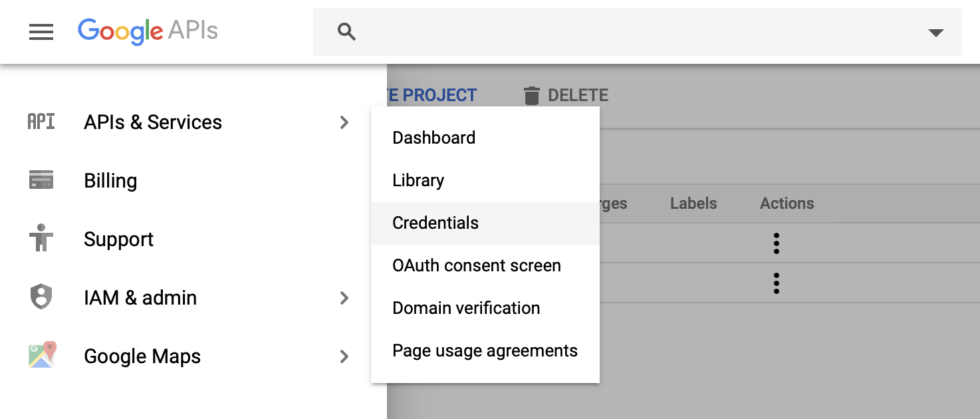The width and height of the screenshot is (980, 419).
Task: Select OAuth consent screen option
Action: (x=485, y=265)
